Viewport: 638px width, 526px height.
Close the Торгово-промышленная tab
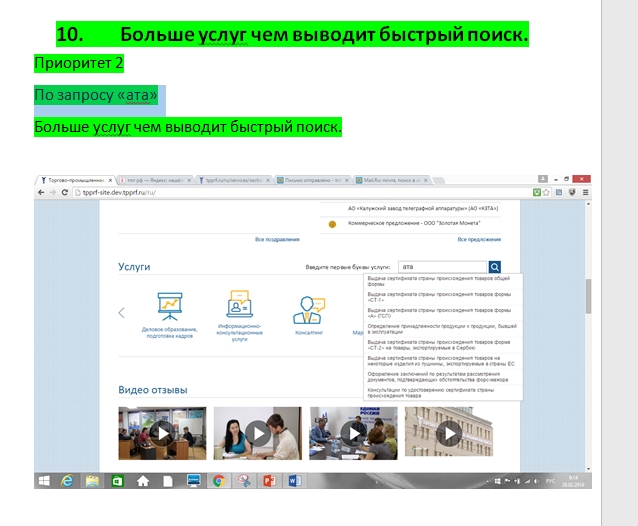[x=110, y=180]
